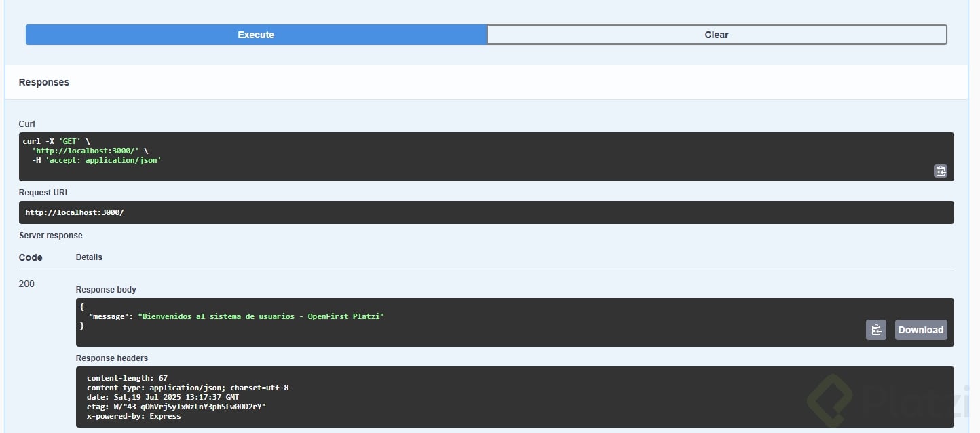This screenshot has height=433, width=980.
Task: Click the Code column header
Action: (x=31, y=257)
